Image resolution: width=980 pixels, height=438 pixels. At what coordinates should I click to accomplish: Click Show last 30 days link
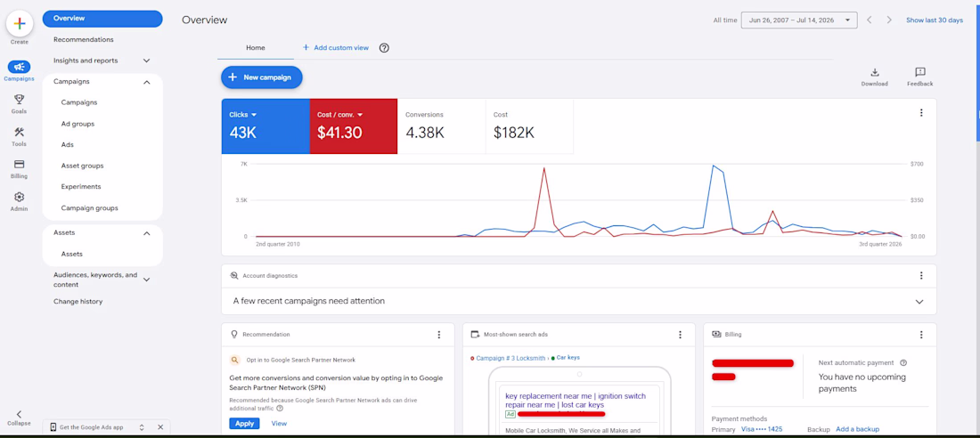pos(935,20)
